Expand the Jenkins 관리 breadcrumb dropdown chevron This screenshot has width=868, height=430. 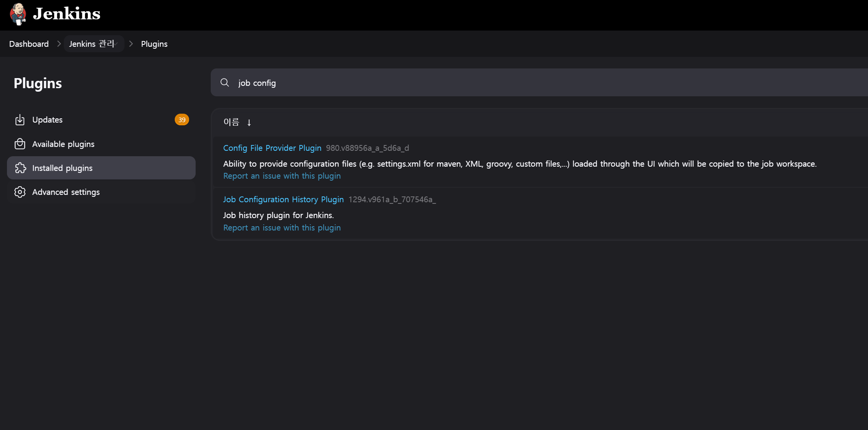point(116,44)
